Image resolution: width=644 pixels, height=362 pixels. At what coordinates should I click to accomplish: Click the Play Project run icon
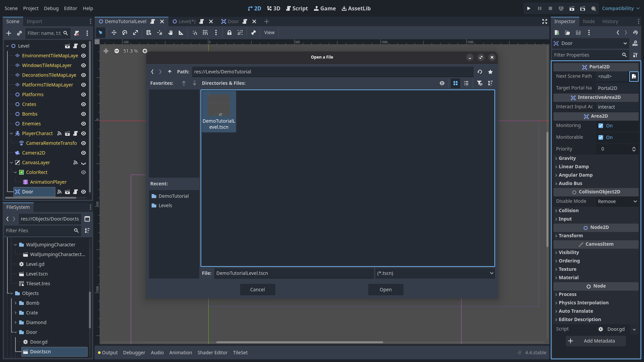click(x=529, y=8)
